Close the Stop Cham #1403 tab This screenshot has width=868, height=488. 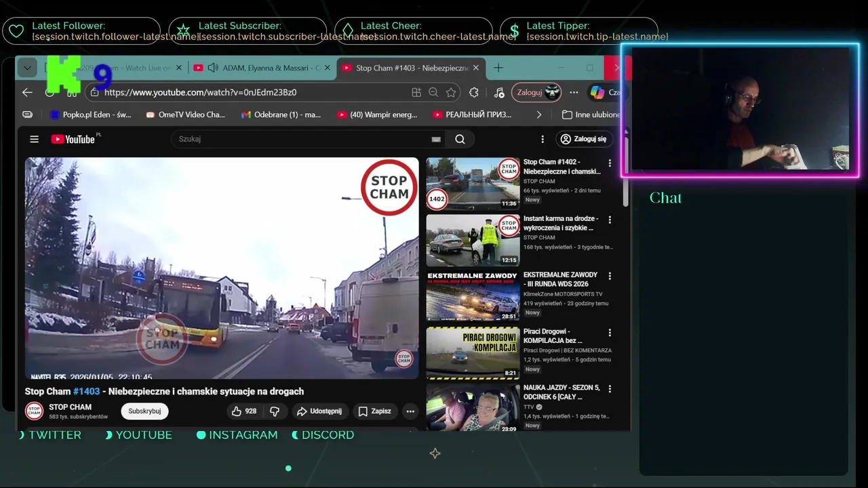coord(476,68)
